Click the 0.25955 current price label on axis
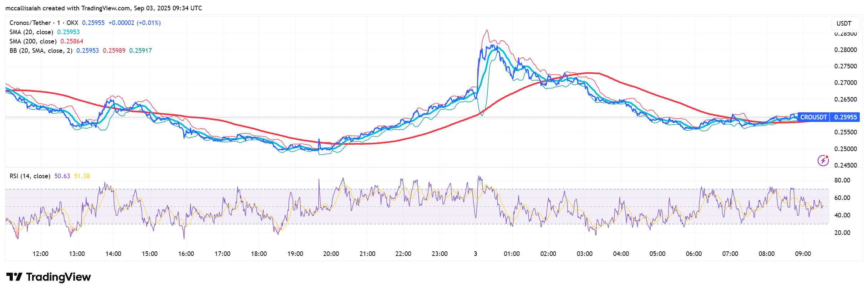Image resolution: width=868 pixels, height=293 pixels. point(845,117)
